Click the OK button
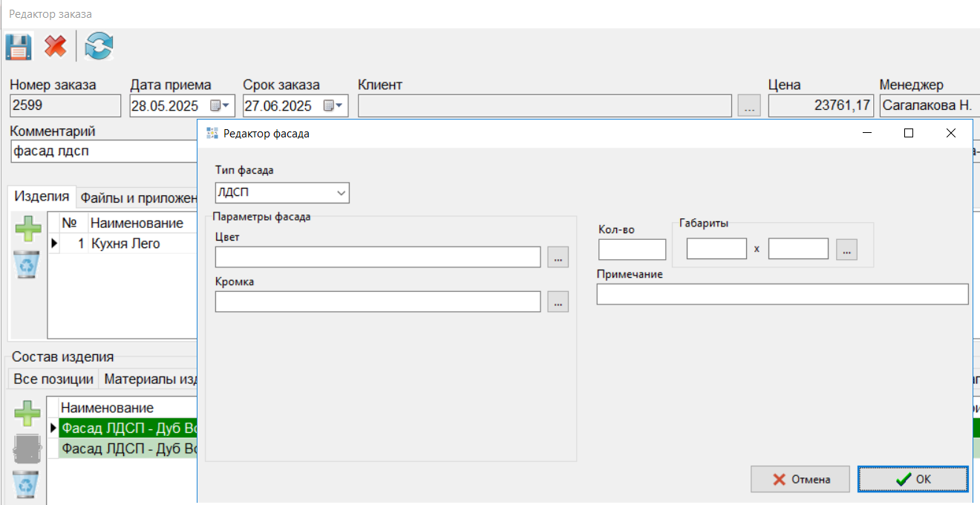Screen dimensions: 980x505 click(x=913, y=479)
